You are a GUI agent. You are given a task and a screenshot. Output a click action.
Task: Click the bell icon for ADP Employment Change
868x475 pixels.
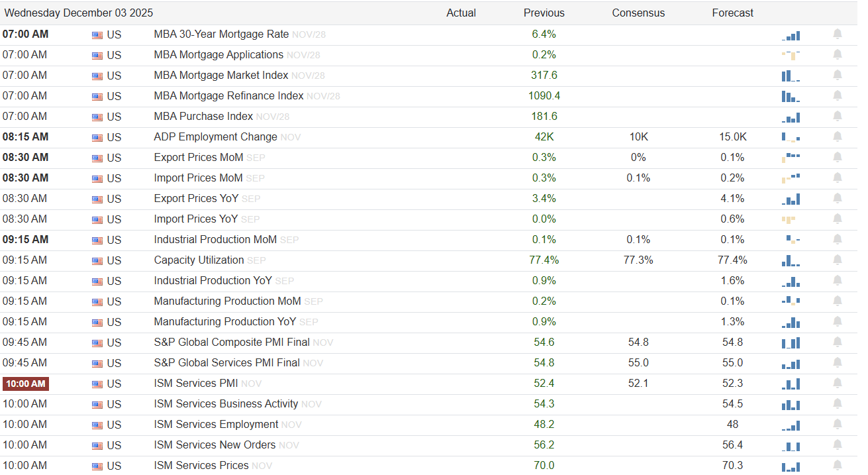(838, 137)
